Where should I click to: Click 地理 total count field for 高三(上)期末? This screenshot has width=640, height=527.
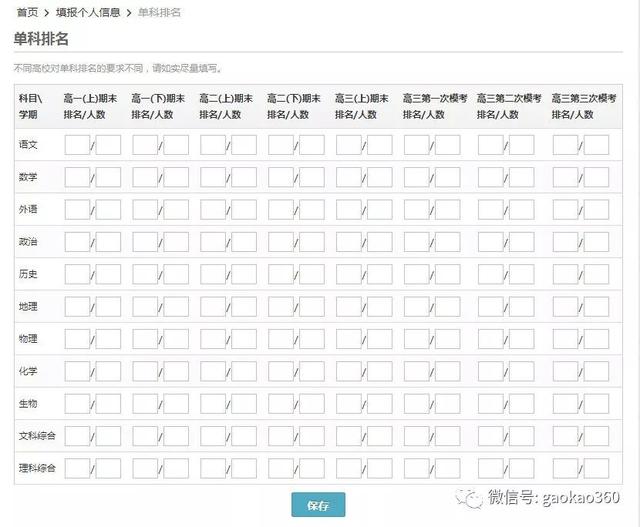click(380, 307)
